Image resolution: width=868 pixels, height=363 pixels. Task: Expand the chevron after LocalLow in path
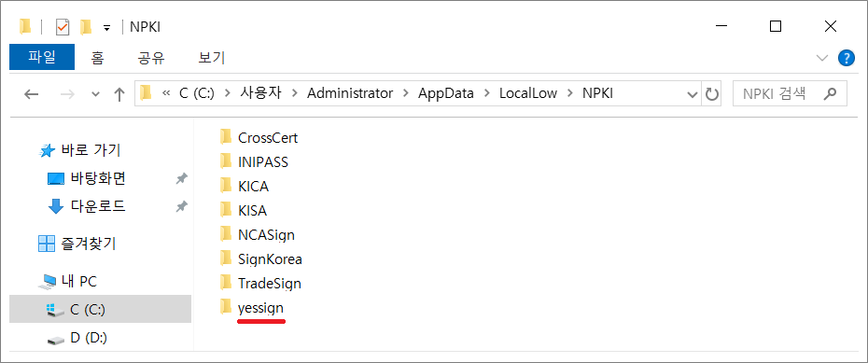[569, 94]
